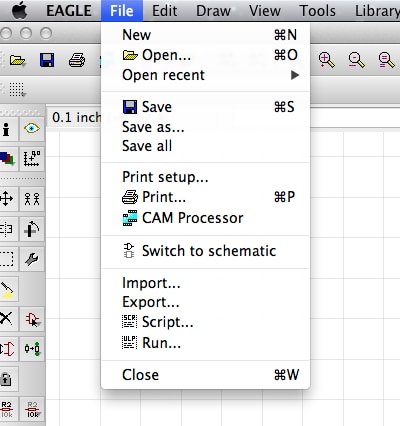Open the Edit menu in menu bar
Image resolution: width=400 pixels, height=426 pixels.
pyautogui.click(x=164, y=11)
